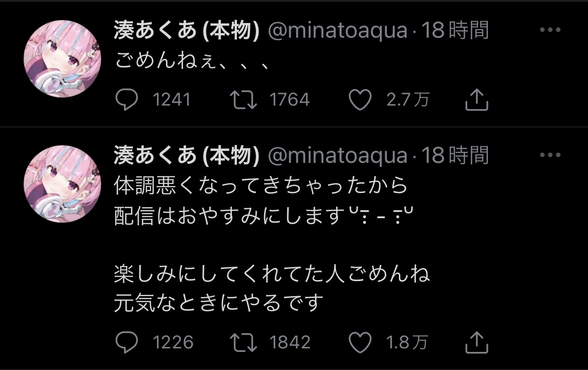Like the ごめんねぇ tweet
The width and height of the screenshot is (588, 370).
tap(360, 100)
